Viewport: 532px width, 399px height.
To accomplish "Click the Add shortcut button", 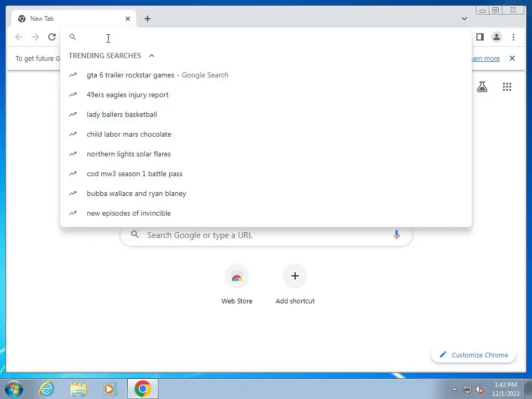I will pos(295,284).
